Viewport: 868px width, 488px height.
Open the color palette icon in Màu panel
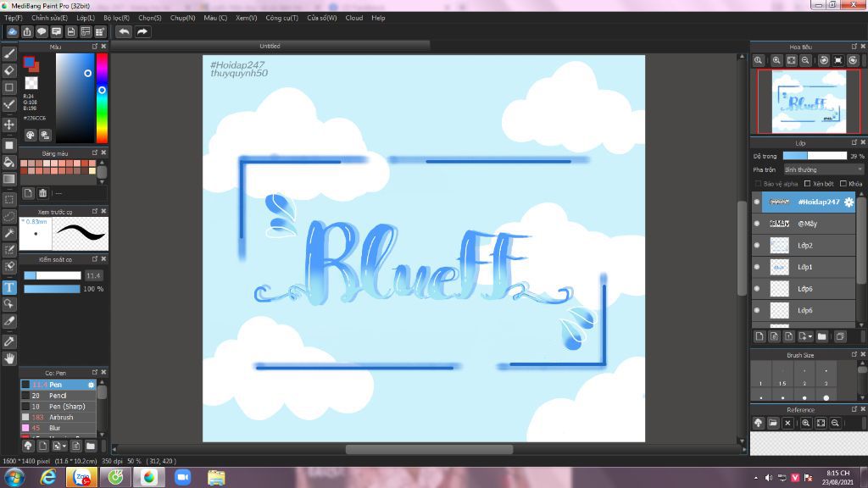pos(31,135)
